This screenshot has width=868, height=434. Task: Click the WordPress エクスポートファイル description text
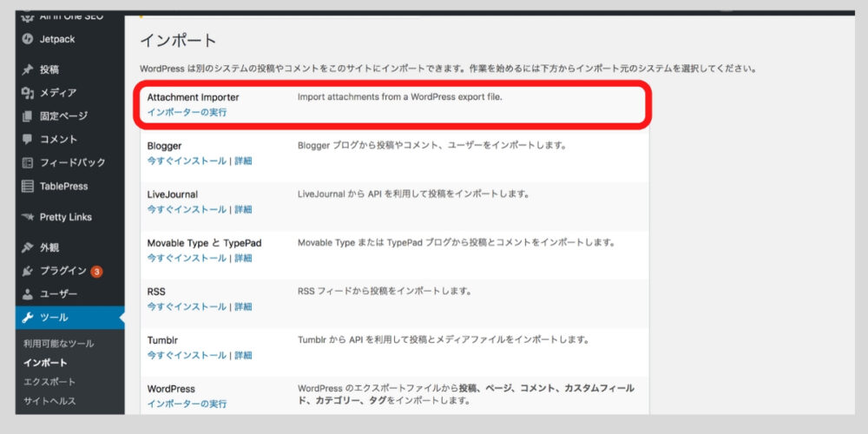point(466,394)
